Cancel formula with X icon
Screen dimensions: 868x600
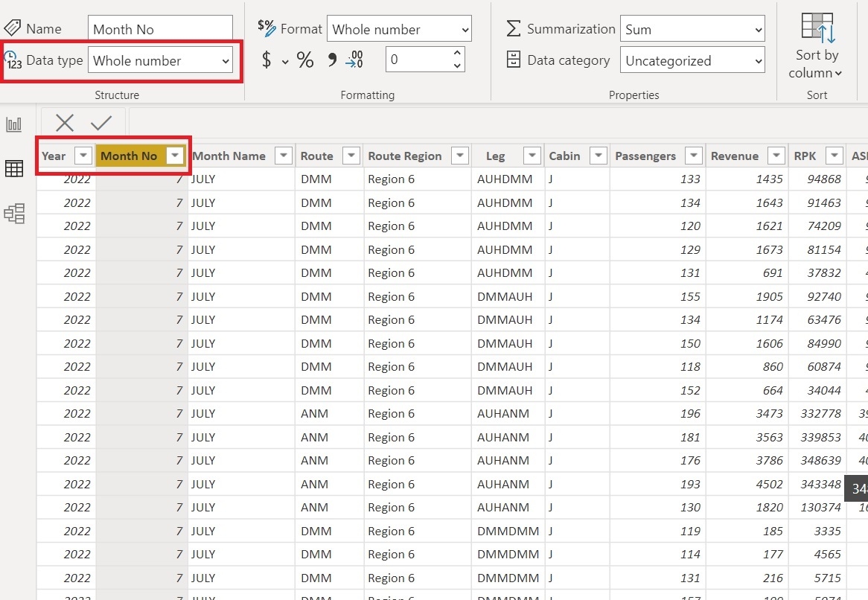65,123
